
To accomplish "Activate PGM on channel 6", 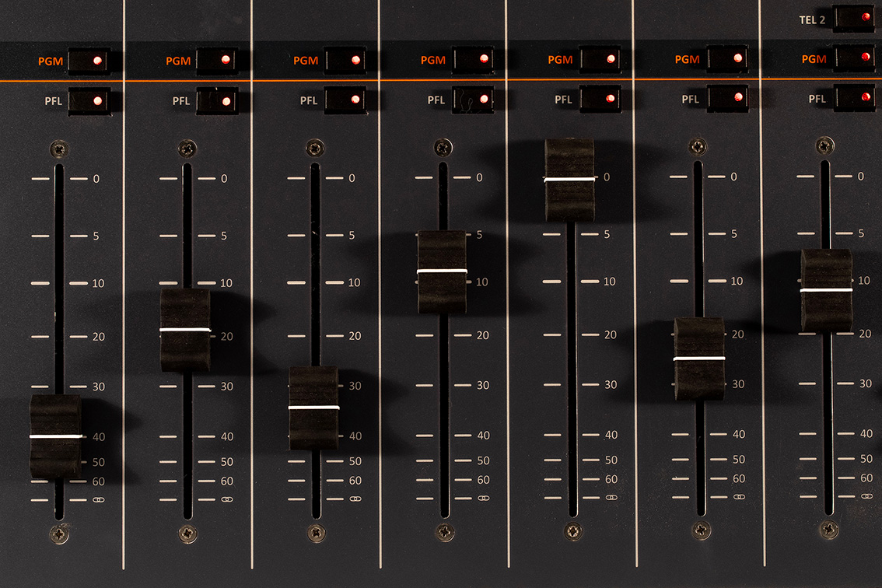I will [x=729, y=58].
